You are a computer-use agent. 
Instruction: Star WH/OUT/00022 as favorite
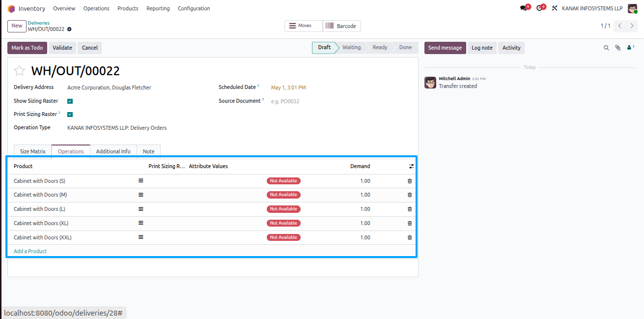(x=19, y=71)
